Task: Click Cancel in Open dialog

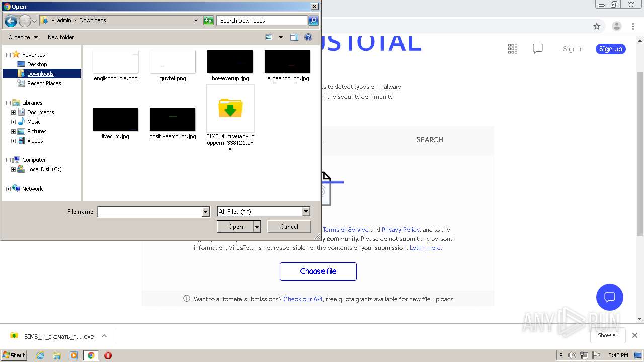Action: 289,227
